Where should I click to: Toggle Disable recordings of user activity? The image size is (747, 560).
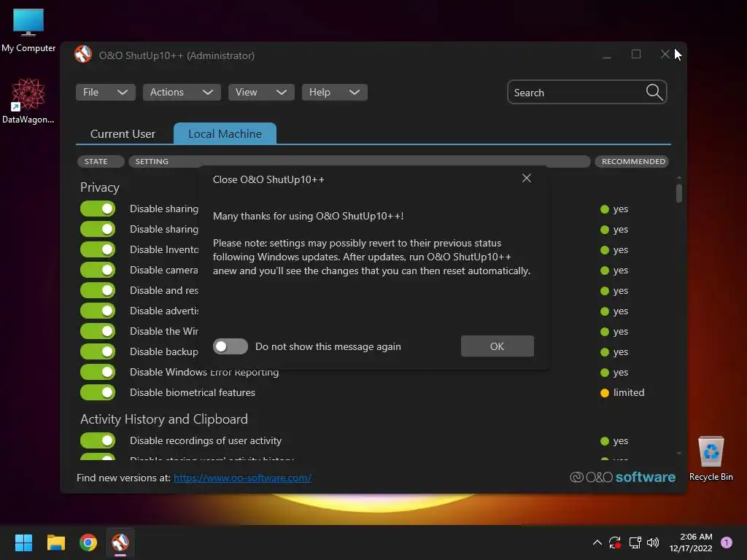click(98, 440)
